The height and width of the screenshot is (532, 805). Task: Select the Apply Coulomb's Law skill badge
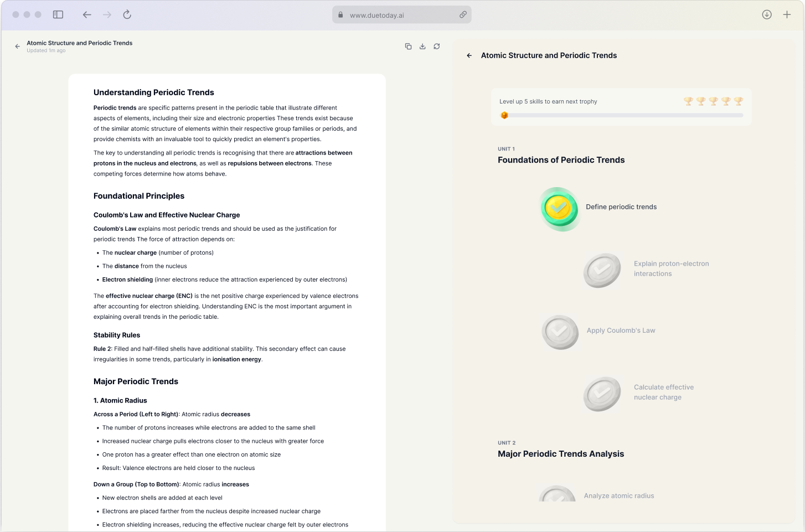tap(560, 332)
